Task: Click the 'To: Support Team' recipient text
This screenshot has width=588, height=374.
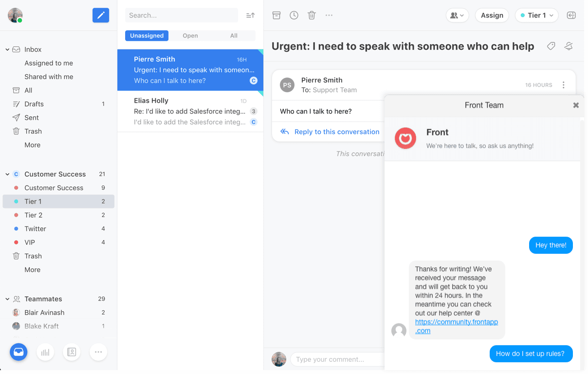Action: (x=329, y=90)
